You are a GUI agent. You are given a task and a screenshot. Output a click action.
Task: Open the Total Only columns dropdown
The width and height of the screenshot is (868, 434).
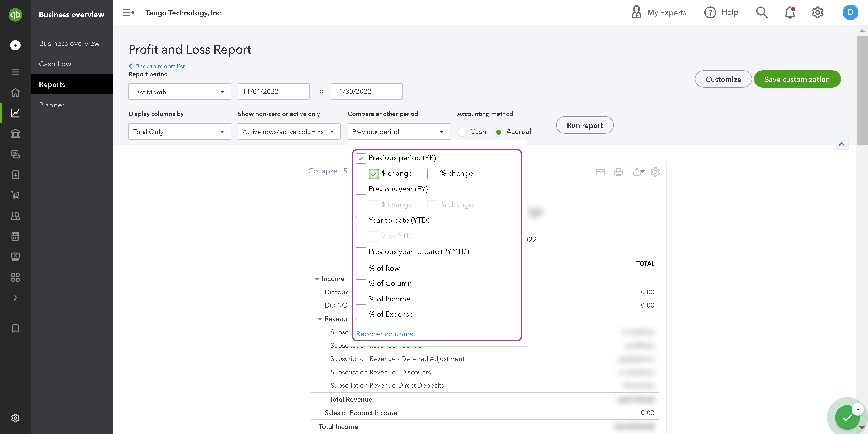180,131
